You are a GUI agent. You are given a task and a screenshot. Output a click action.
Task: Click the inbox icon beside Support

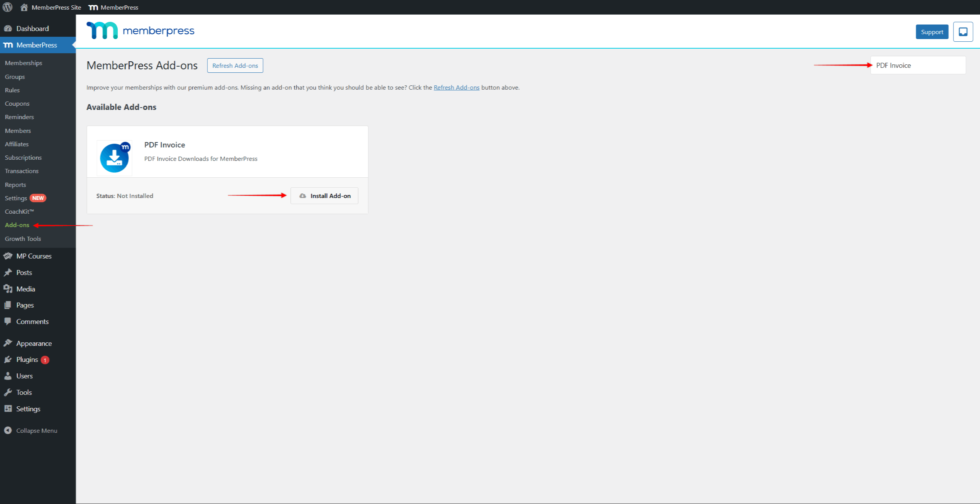point(962,32)
